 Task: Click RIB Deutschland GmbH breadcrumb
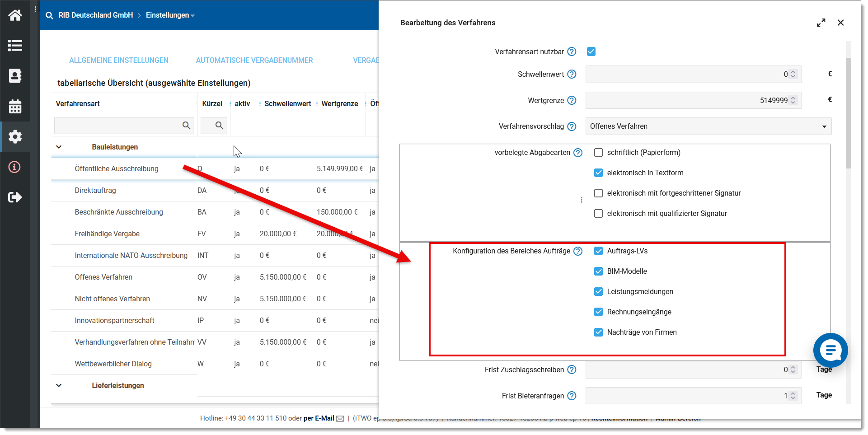coord(96,15)
